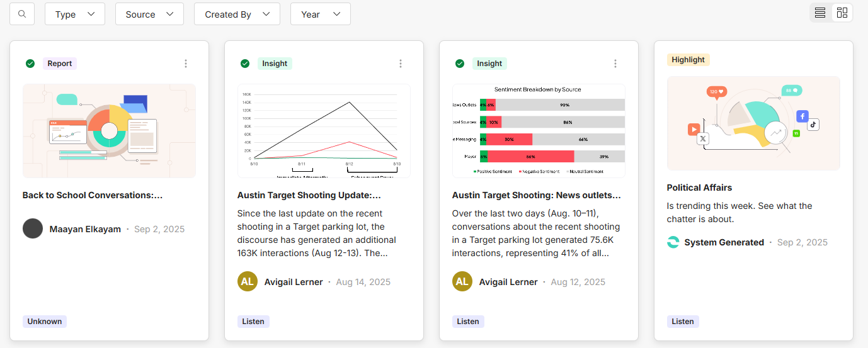The width and height of the screenshot is (868, 348).
Task: Click the Listen tag on Political Affairs card
Action: 683,322
